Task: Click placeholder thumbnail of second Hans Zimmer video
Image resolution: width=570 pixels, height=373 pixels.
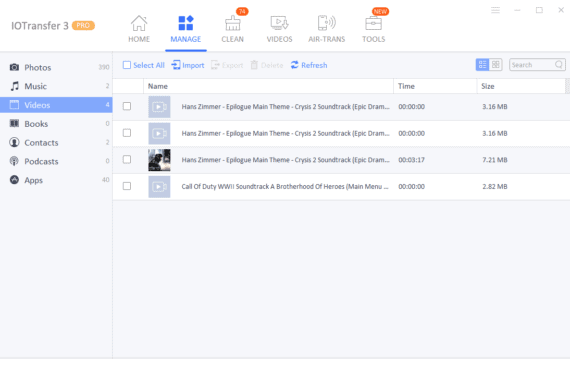Action: pyautogui.click(x=159, y=133)
